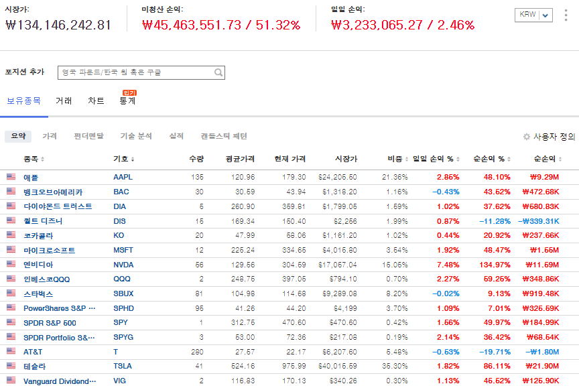Click the search magnifier icon

tap(218, 72)
